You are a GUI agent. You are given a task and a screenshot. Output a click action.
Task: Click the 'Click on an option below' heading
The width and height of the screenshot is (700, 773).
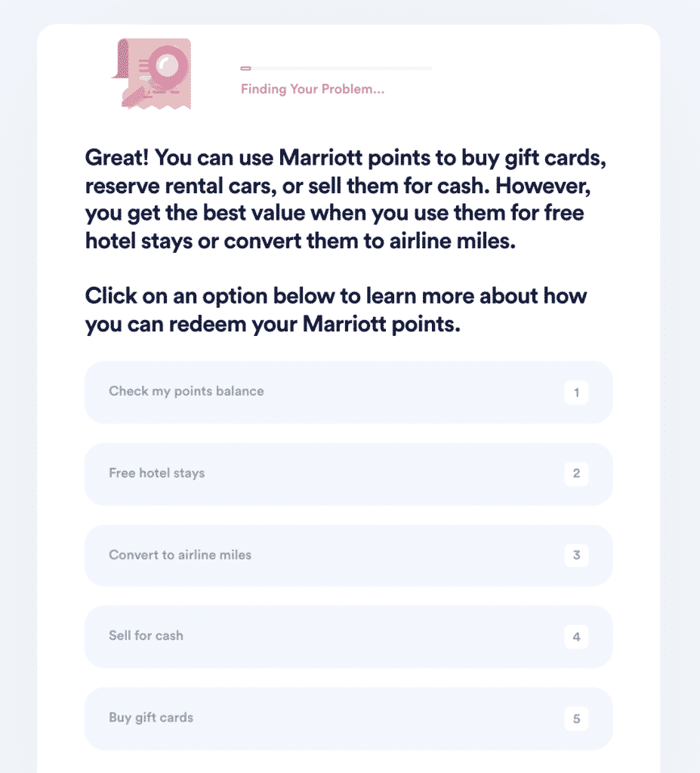click(x=336, y=310)
